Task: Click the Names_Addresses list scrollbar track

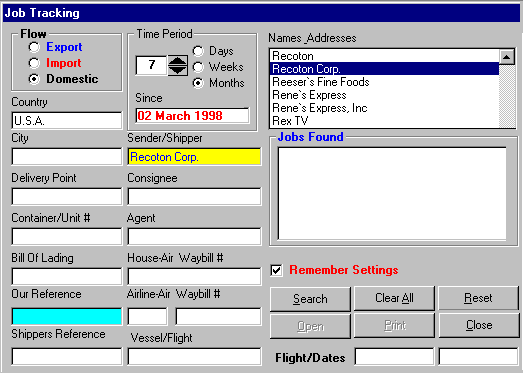Action: click(x=507, y=96)
